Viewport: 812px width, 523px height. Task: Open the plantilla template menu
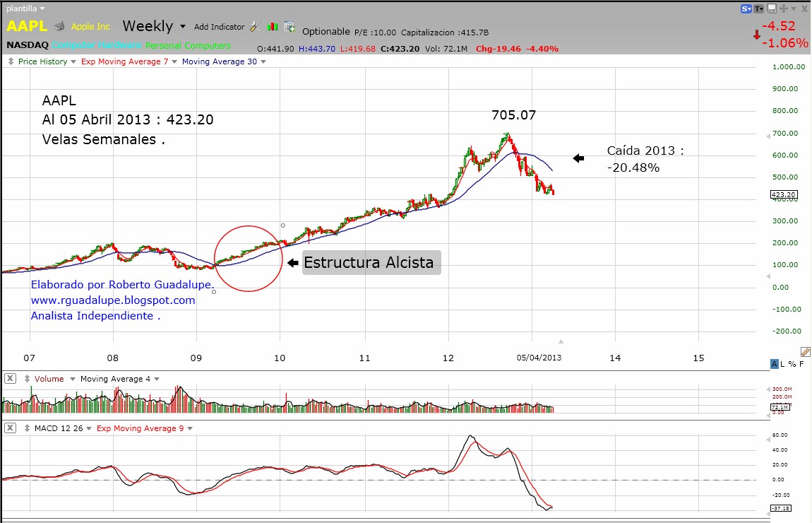[x=25, y=8]
